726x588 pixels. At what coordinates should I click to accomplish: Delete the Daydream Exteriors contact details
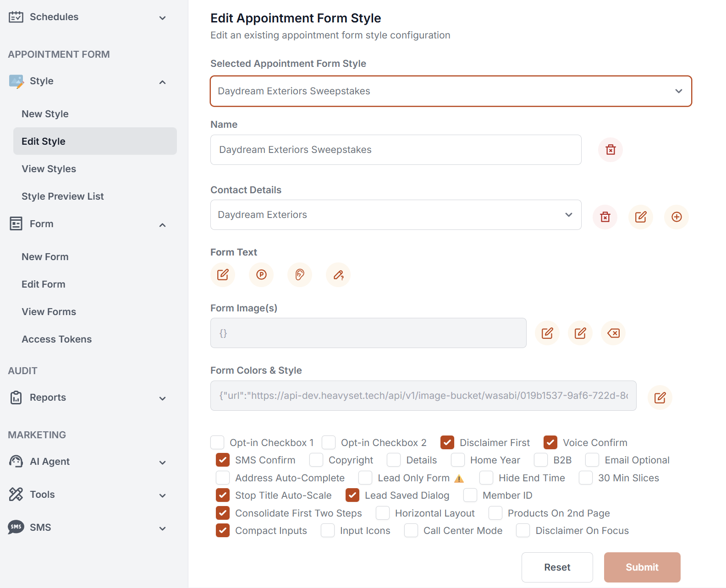[x=605, y=217]
